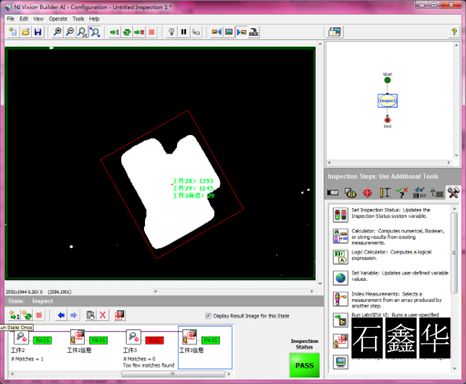Delete the selected step with red X
The width and height of the screenshot is (466, 384).
tap(103, 315)
